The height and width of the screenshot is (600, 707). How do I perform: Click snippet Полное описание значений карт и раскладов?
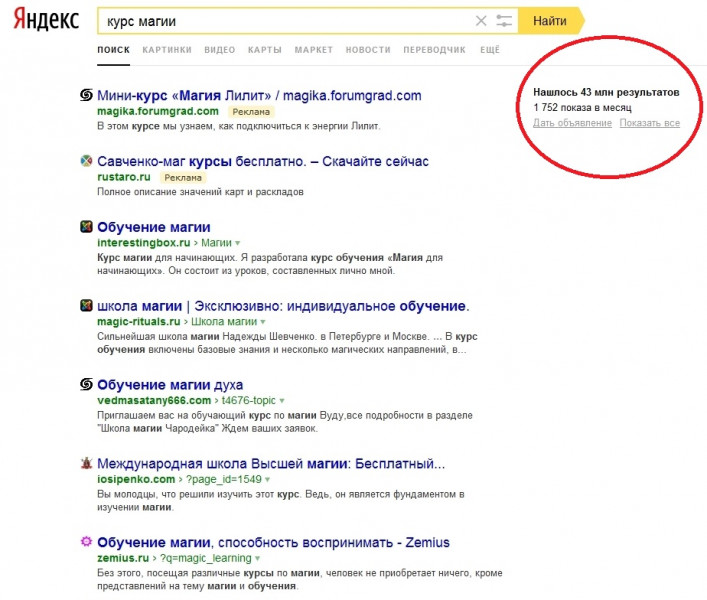coord(200,192)
